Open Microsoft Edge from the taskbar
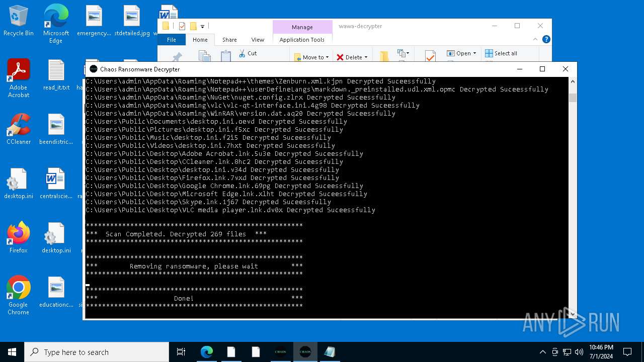 (207, 352)
